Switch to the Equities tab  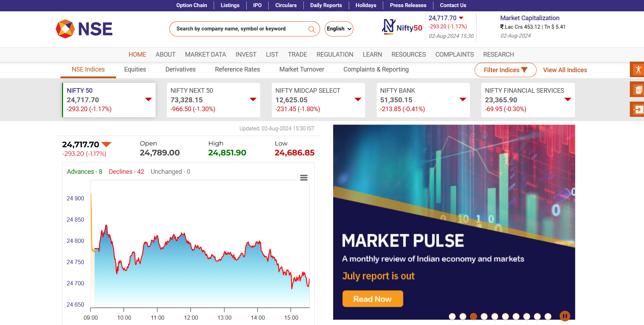click(x=135, y=69)
